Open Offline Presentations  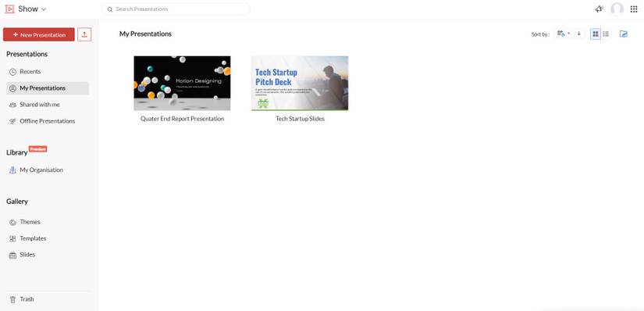click(48, 121)
